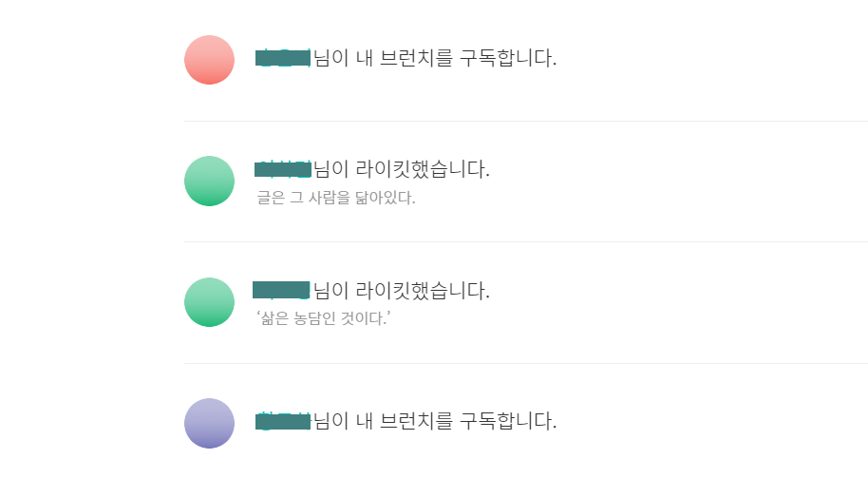The width and height of the screenshot is (868, 478).
Task: Click green avatar beside '삶은 농담인 것이다.'
Action: pyautogui.click(x=209, y=302)
